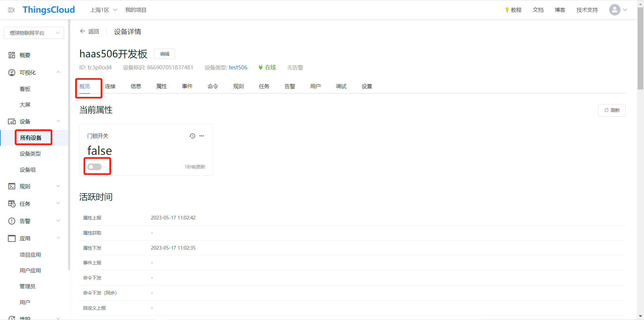Click the 概要 overview icon in sidebar
This screenshot has width=644, height=320.
click(12, 55)
